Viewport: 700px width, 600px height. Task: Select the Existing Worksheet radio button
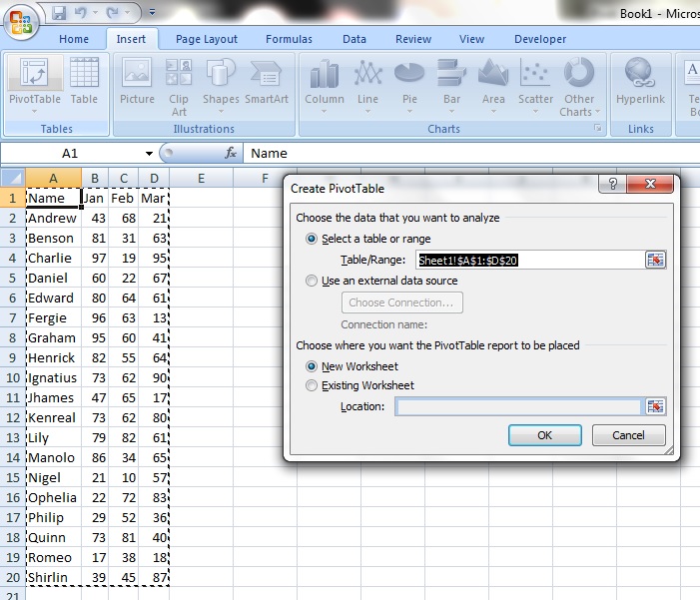point(313,385)
